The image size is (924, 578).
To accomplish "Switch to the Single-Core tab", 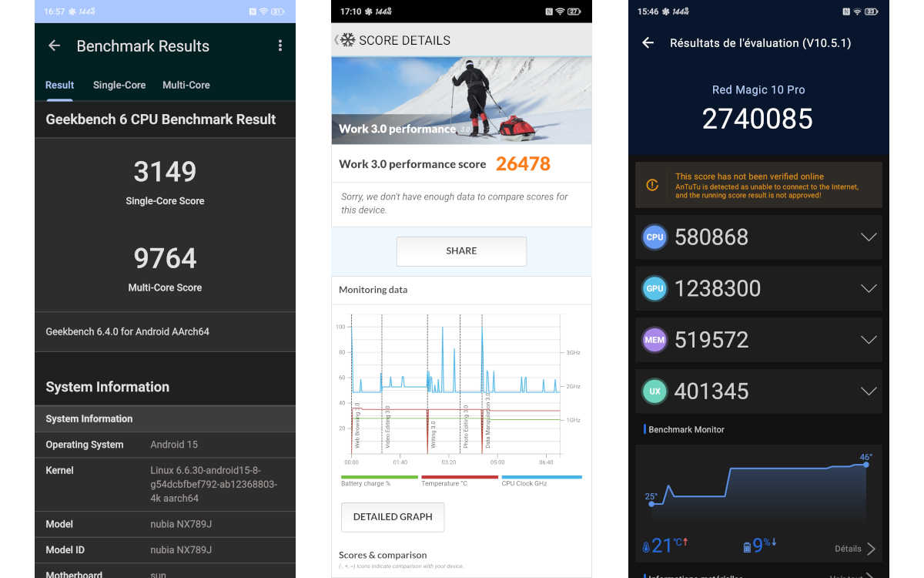I will tap(119, 86).
